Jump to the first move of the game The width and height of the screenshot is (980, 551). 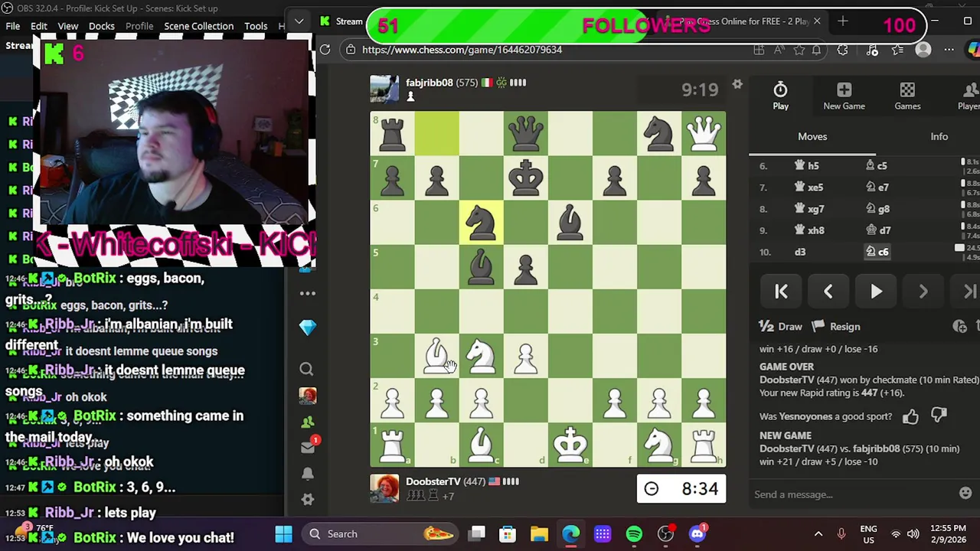click(781, 292)
